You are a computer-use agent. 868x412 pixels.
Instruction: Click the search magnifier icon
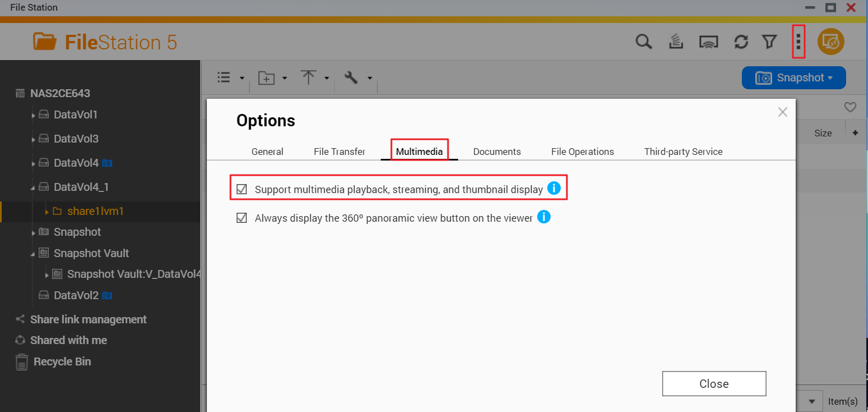pos(644,42)
